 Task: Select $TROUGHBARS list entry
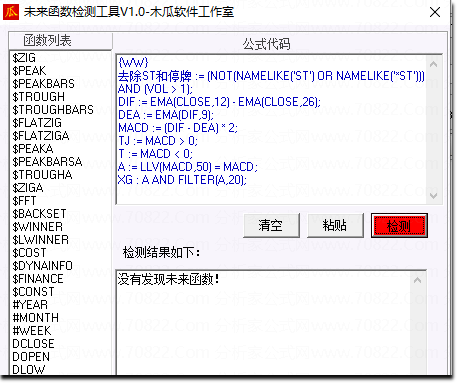(53, 109)
